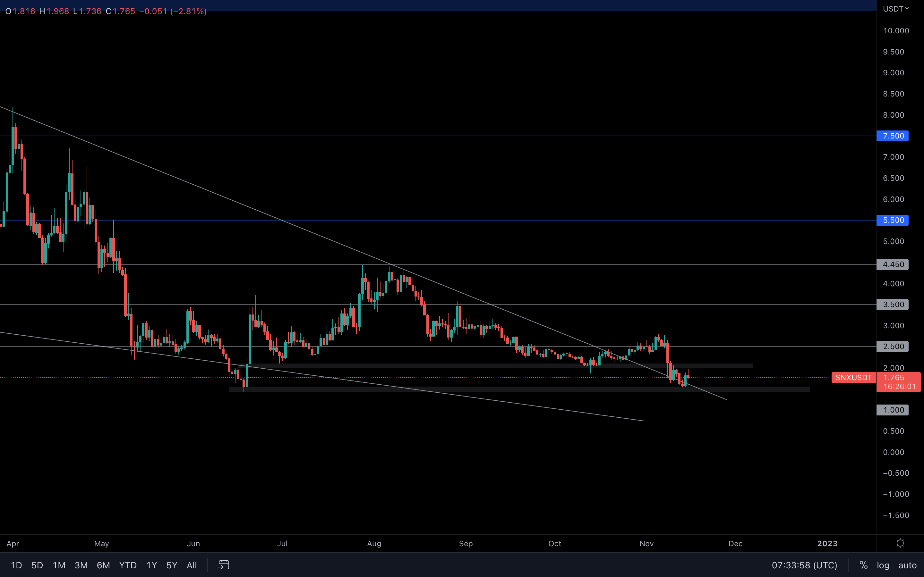924x577 pixels.
Task: Show All time range data
Action: pos(192,565)
